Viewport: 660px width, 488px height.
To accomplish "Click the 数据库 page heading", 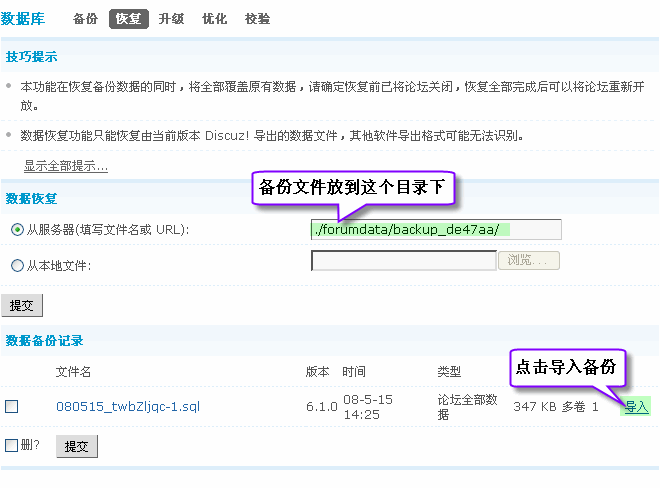I will [27, 19].
